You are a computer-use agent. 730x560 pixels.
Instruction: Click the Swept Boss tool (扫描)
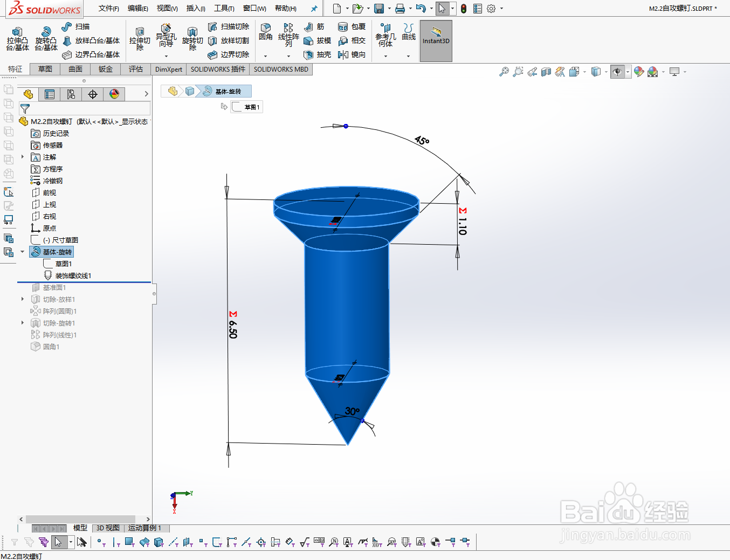(76, 26)
